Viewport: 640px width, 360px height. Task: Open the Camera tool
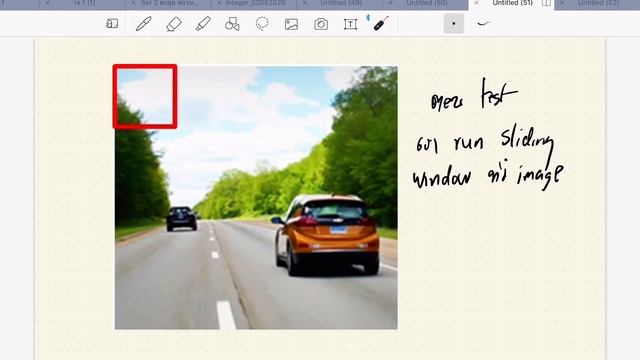click(321, 24)
